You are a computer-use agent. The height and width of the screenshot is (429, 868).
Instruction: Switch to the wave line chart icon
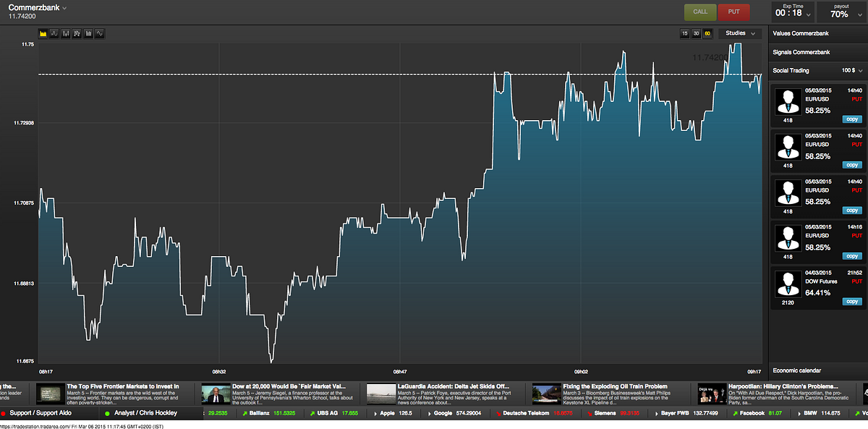coord(99,33)
